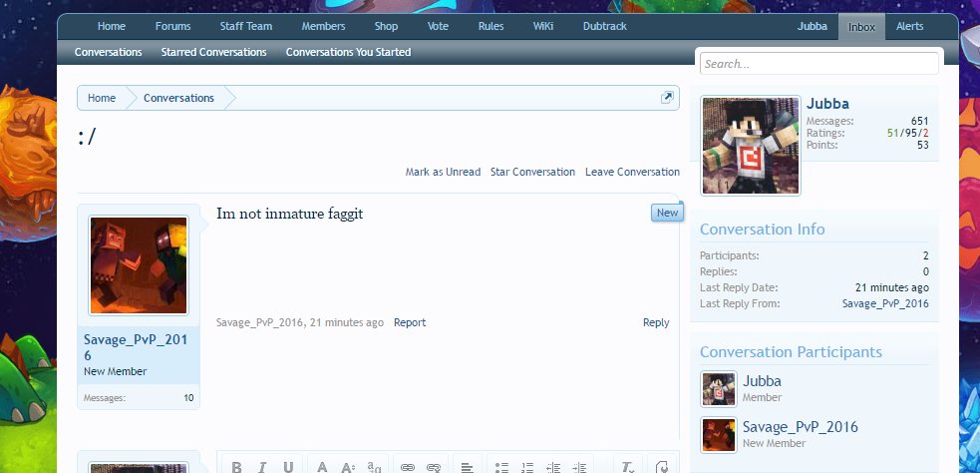Click Jubba's large profile avatar in sidebar
Screen dimensions: 980x473
(x=751, y=146)
